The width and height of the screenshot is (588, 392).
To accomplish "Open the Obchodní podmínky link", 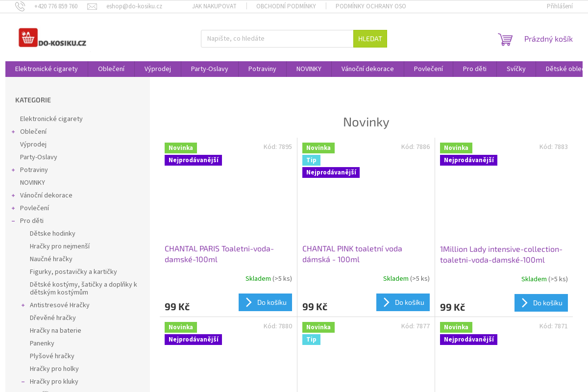I will 286,6.
